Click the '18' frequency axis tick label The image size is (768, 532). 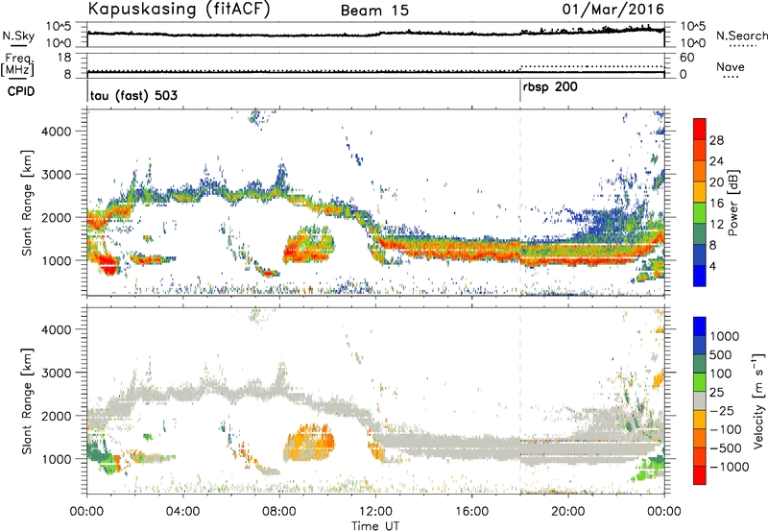[64, 58]
